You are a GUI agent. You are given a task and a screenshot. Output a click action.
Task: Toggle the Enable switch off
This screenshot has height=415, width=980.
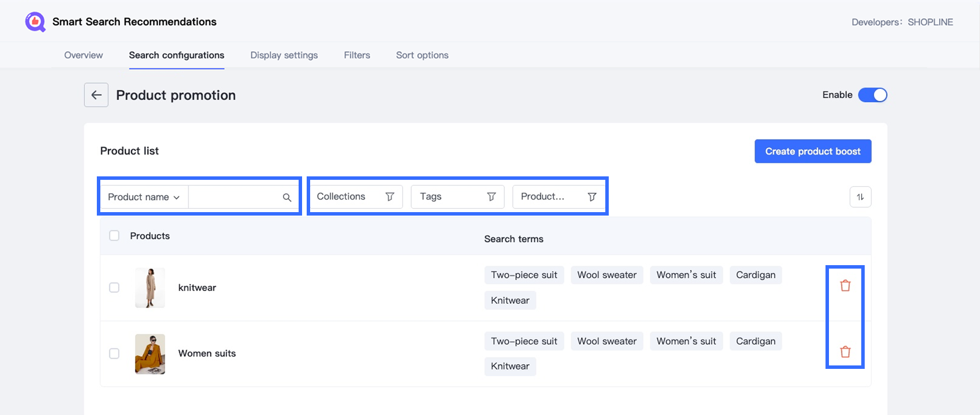click(872, 95)
